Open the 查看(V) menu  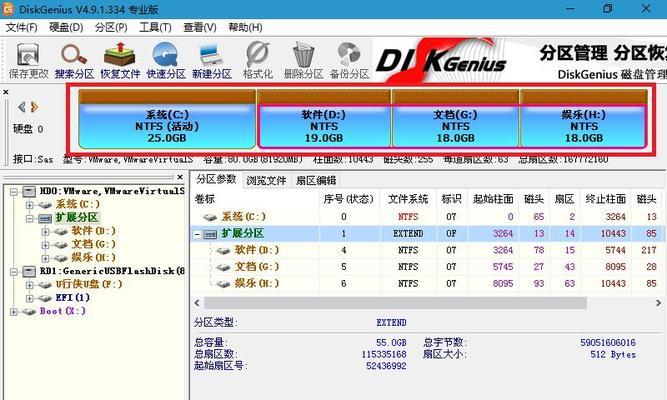point(200,28)
